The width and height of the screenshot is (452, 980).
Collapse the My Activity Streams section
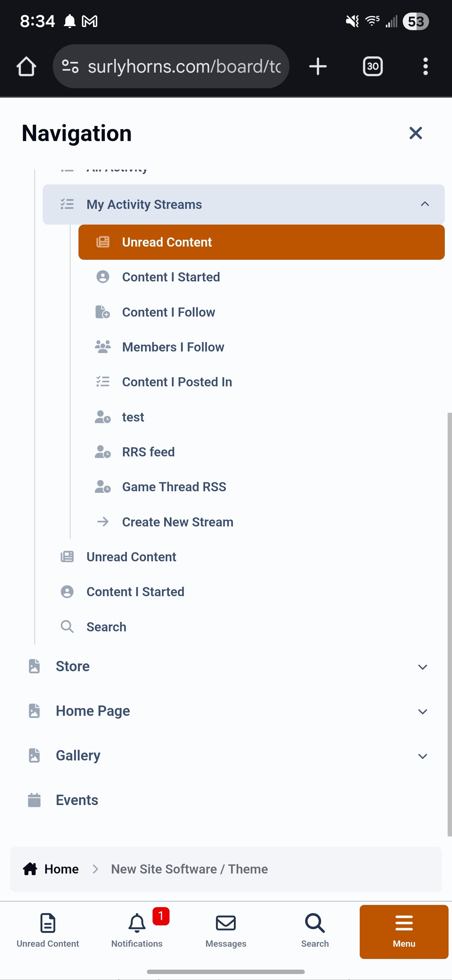(x=425, y=204)
